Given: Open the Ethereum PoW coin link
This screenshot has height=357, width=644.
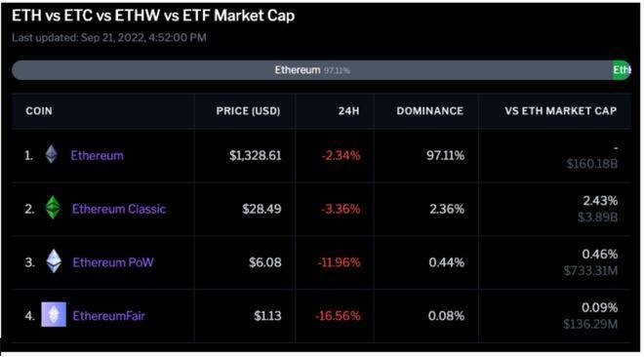Looking at the screenshot, I should pos(113,262).
